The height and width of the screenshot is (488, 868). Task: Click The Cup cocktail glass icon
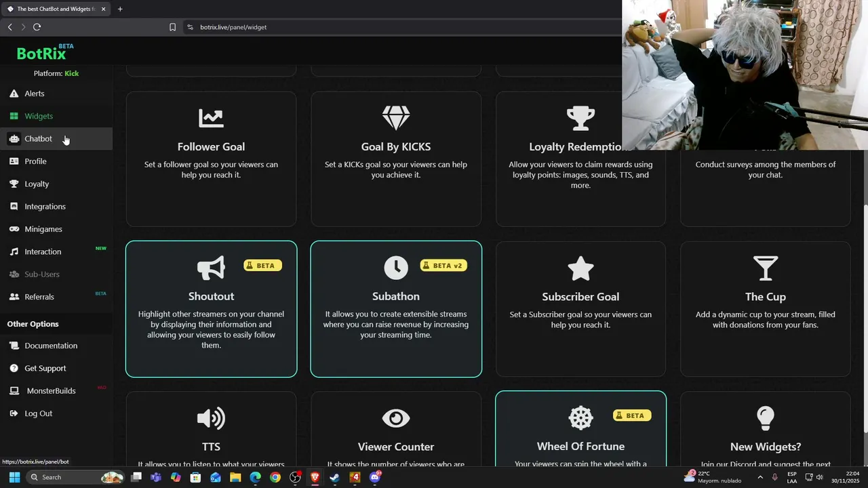point(766,268)
